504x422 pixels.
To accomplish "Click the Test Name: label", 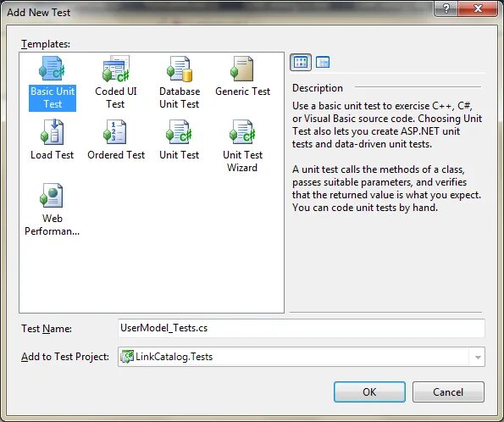I will pyautogui.click(x=47, y=329).
